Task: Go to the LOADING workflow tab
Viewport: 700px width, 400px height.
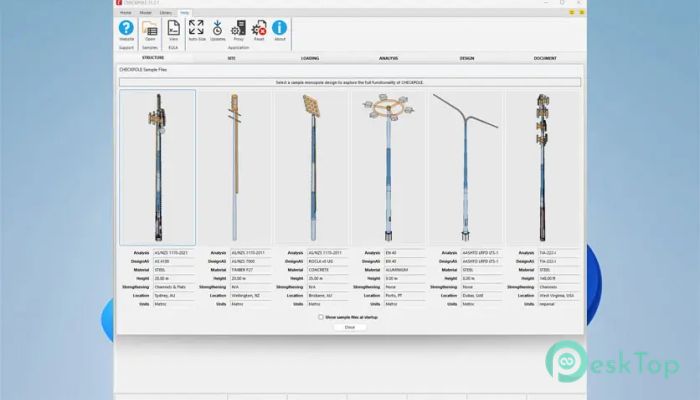Action: [310, 58]
